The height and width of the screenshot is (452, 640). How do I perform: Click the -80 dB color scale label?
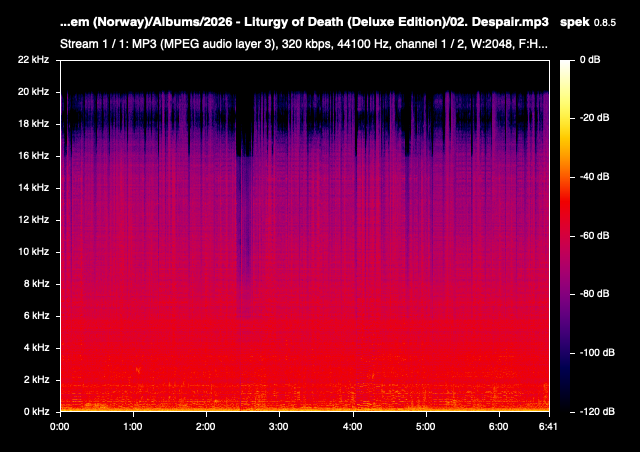[x=594, y=294]
